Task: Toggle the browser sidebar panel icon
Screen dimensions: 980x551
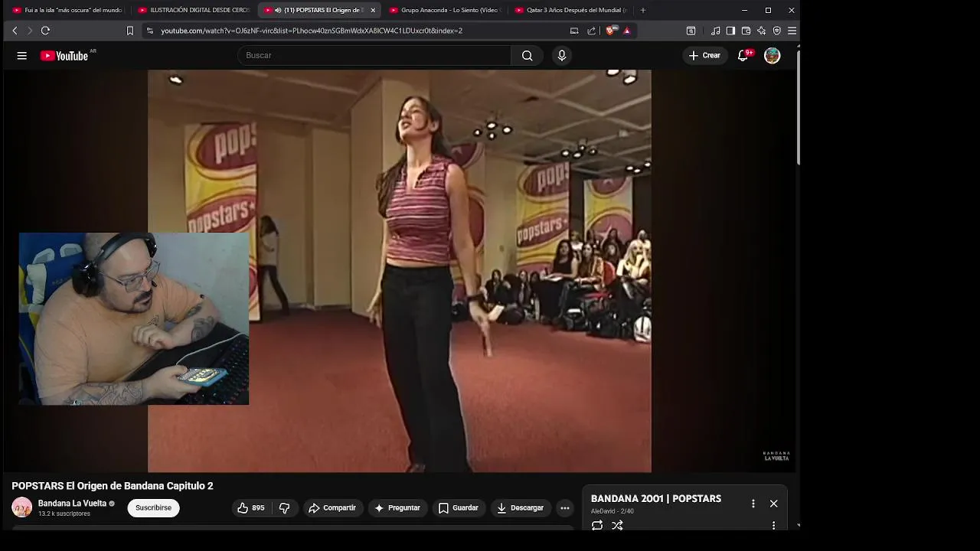Action: click(x=730, y=31)
